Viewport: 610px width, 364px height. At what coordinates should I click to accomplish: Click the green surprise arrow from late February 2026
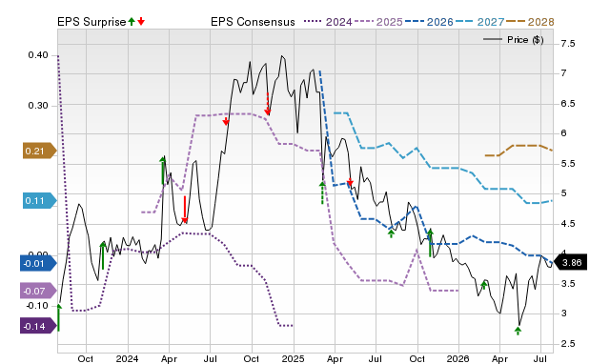(483, 285)
